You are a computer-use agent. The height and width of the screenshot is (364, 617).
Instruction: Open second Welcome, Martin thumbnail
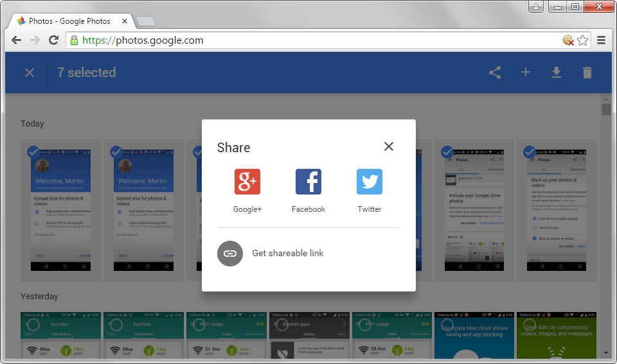(143, 210)
